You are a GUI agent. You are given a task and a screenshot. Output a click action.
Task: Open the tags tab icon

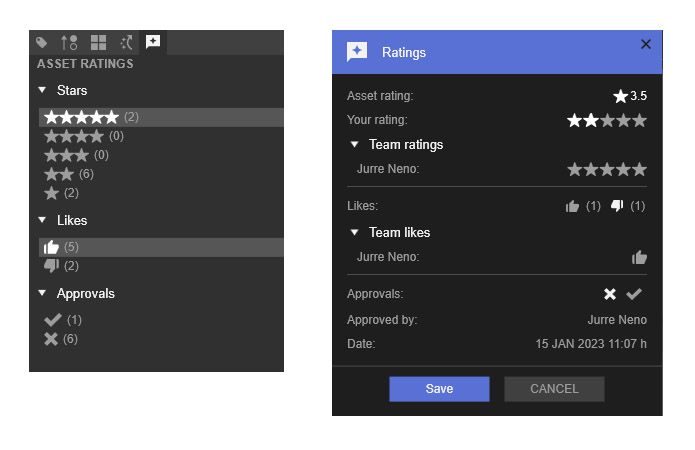[42, 42]
